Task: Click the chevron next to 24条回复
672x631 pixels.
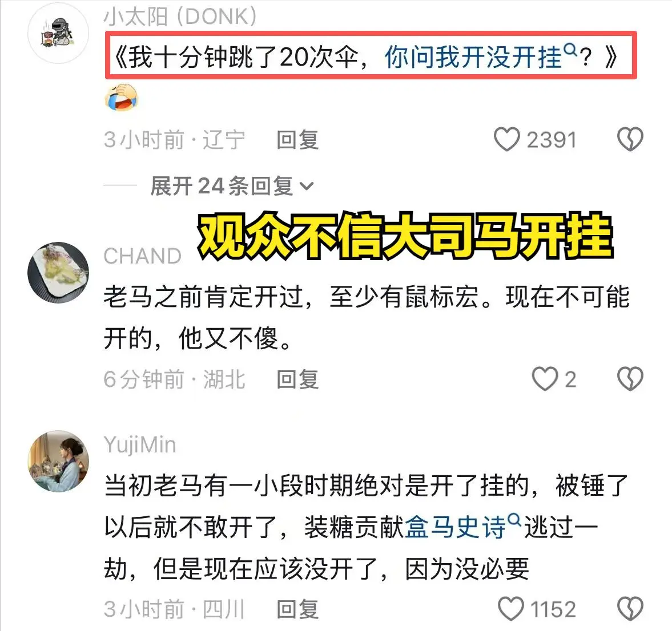Action: 307,187
